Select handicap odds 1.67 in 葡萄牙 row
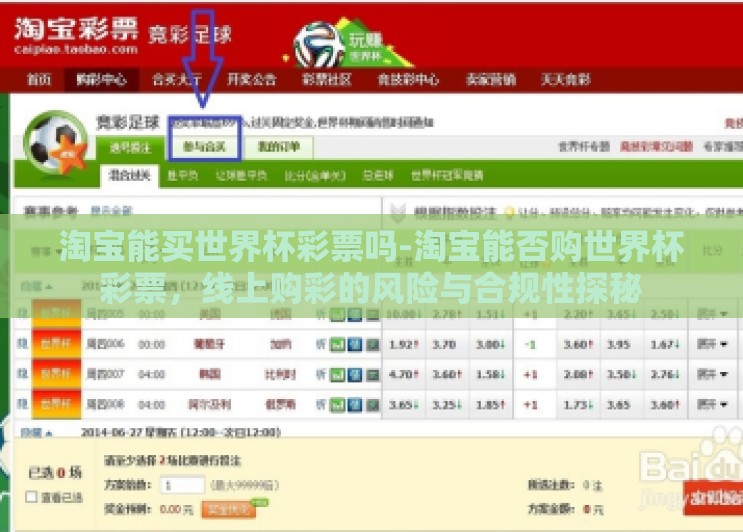743x532 pixels. tap(665, 344)
